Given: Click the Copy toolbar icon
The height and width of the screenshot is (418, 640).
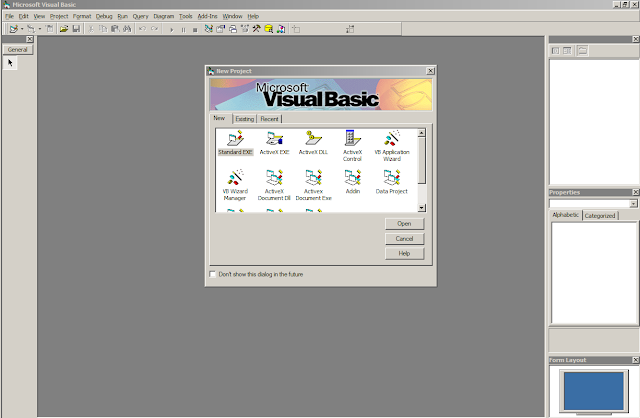Looking at the screenshot, I should pyautogui.click(x=103, y=29).
